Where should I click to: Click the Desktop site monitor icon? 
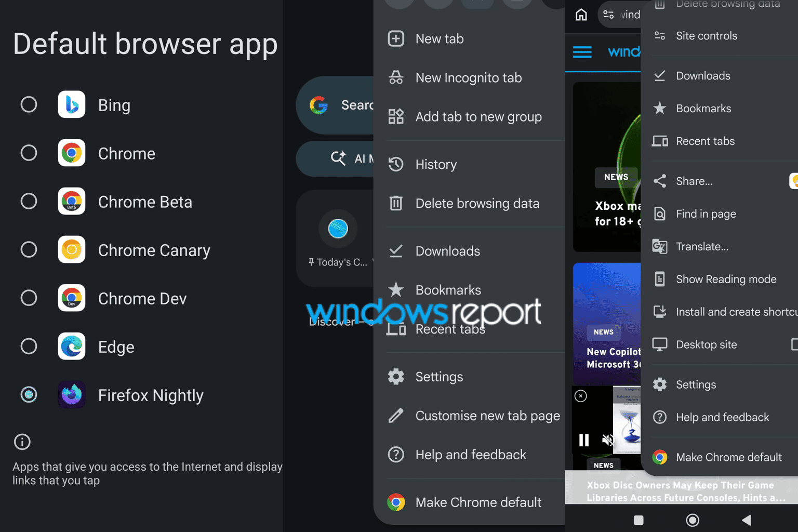(660, 344)
